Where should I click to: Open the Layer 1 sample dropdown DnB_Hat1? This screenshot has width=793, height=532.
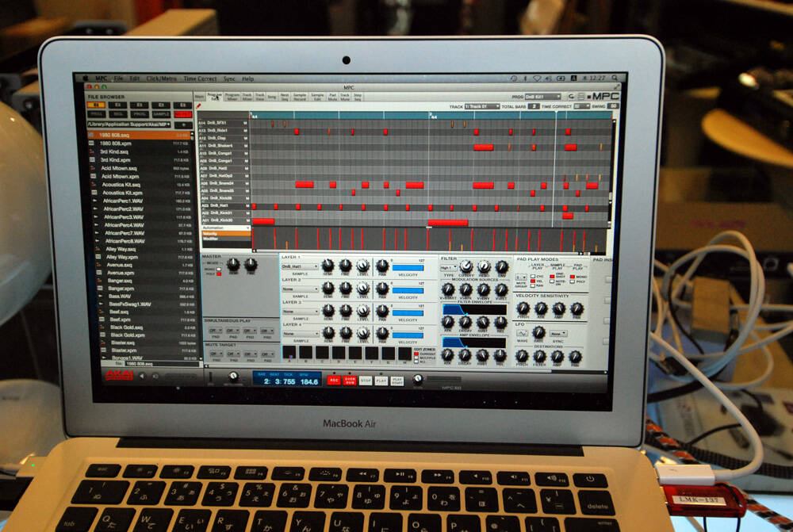pos(300,266)
